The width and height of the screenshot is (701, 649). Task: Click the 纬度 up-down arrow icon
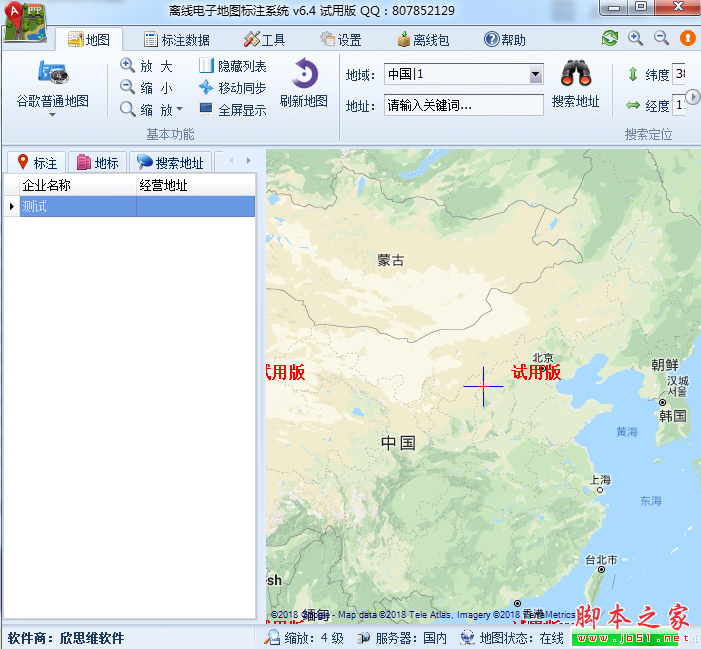[x=633, y=74]
